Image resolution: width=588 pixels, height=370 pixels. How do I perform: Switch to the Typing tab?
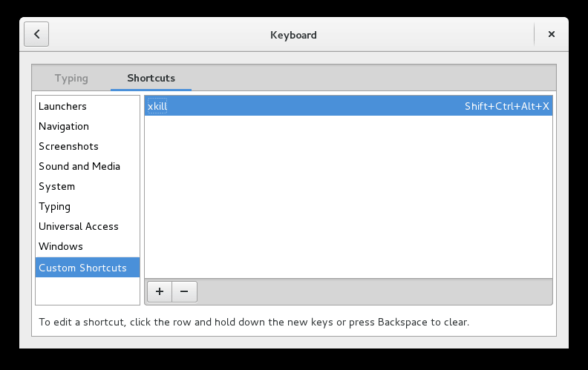click(x=71, y=78)
